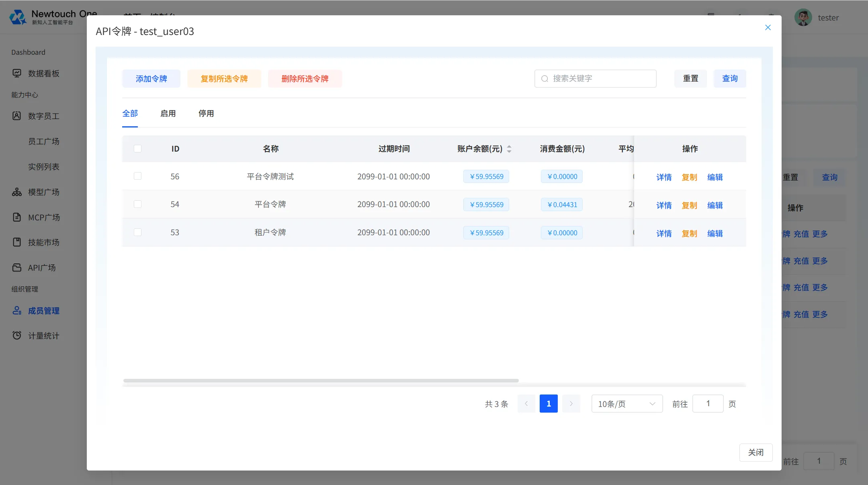Click 复制 for token ID 54

coord(689,205)
